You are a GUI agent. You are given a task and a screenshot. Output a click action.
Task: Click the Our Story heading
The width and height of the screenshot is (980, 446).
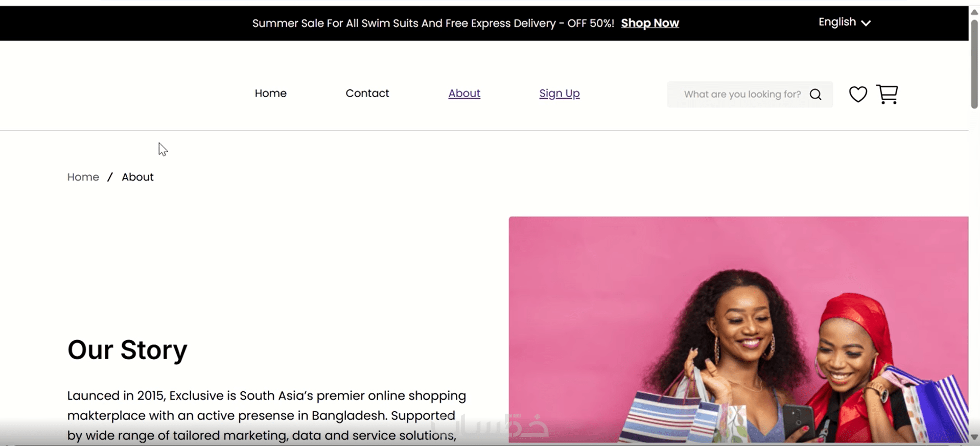pos(127,350)
